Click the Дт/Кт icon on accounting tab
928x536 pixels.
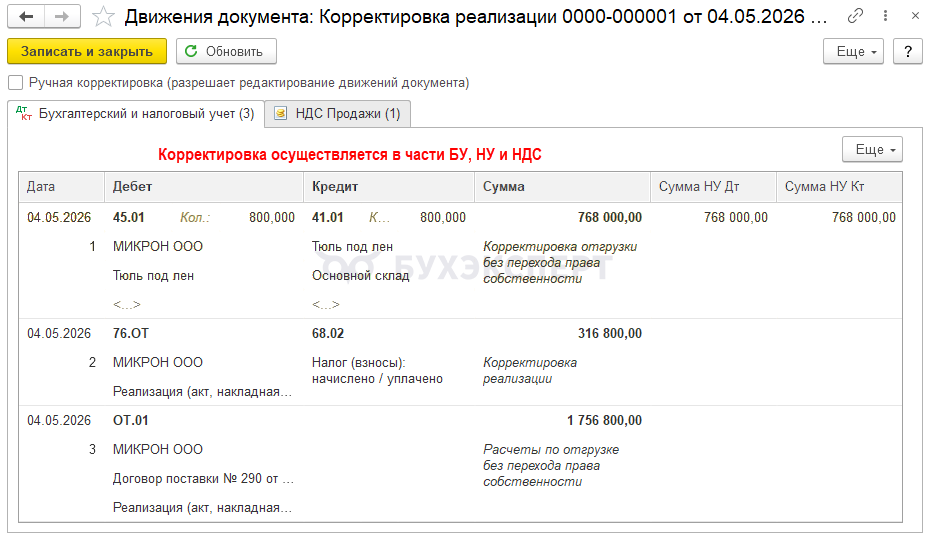[24, 114]
